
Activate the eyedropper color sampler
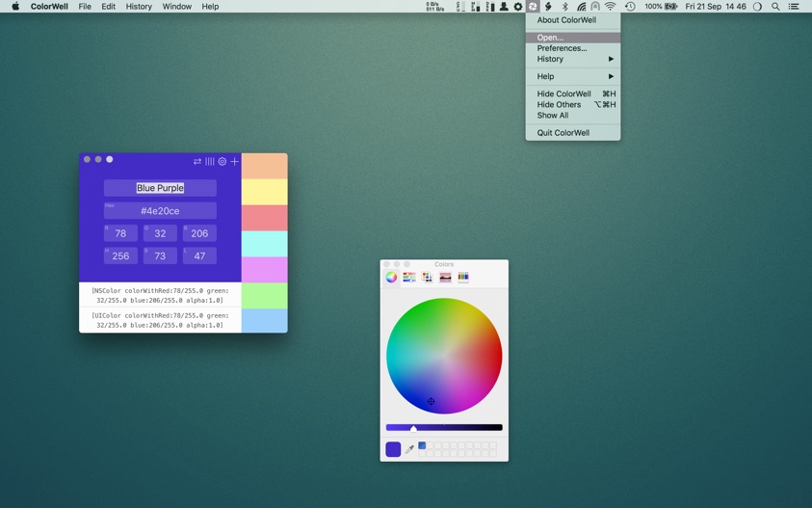(409, 449)
